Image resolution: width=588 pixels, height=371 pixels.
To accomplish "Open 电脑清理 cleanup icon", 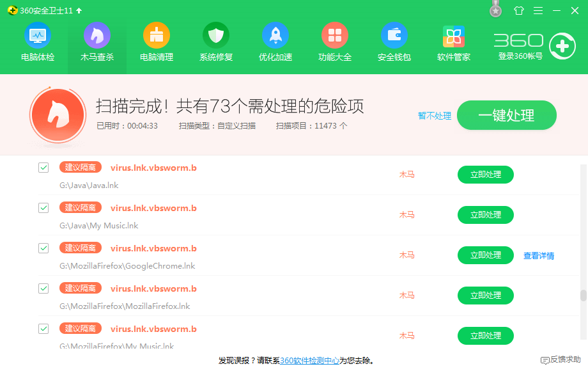I will (157, 35).
